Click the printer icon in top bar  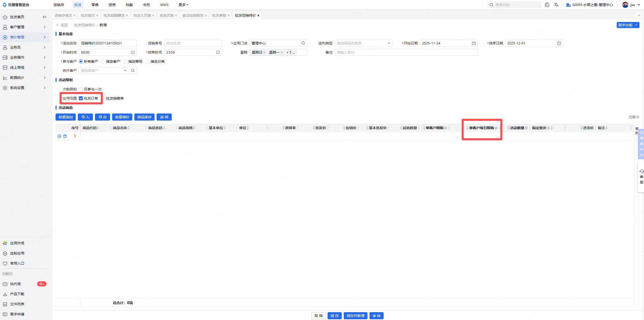547,5
